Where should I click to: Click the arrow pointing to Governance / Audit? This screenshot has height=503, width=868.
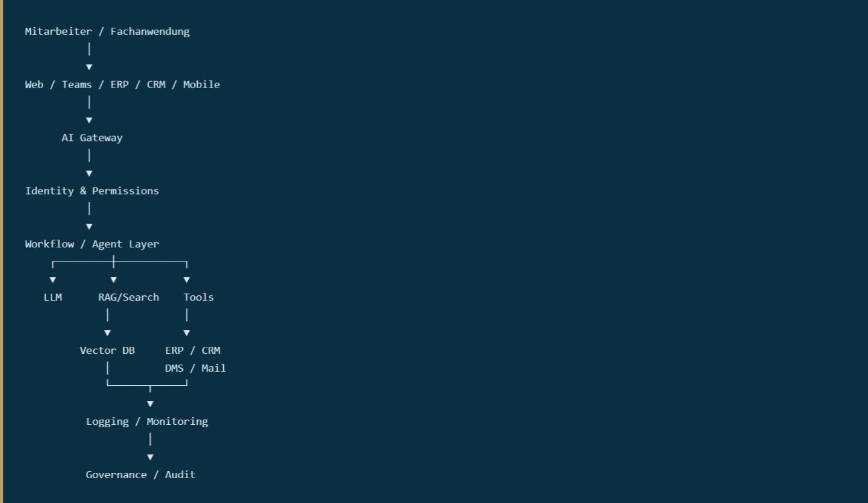coord(150,457)
